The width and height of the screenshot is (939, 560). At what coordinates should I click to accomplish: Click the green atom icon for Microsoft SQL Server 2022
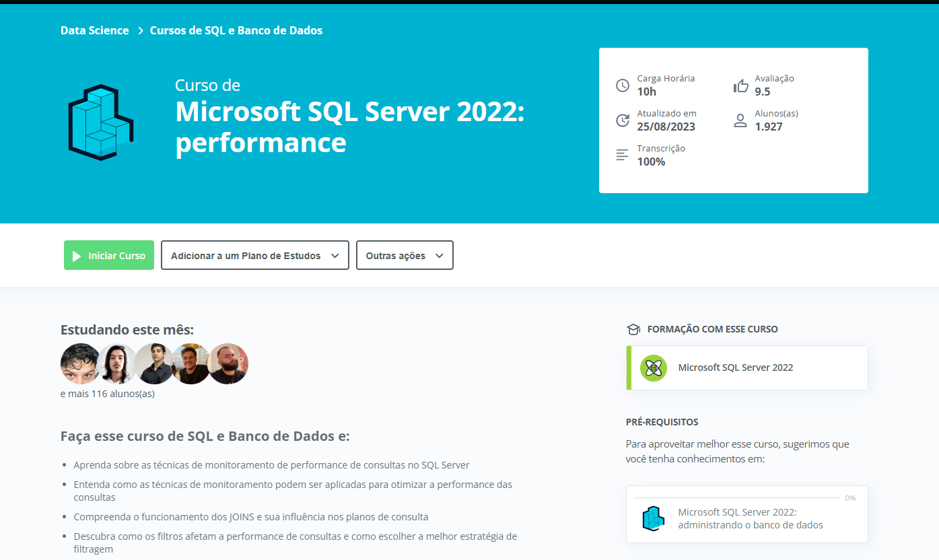pos(654,368)
